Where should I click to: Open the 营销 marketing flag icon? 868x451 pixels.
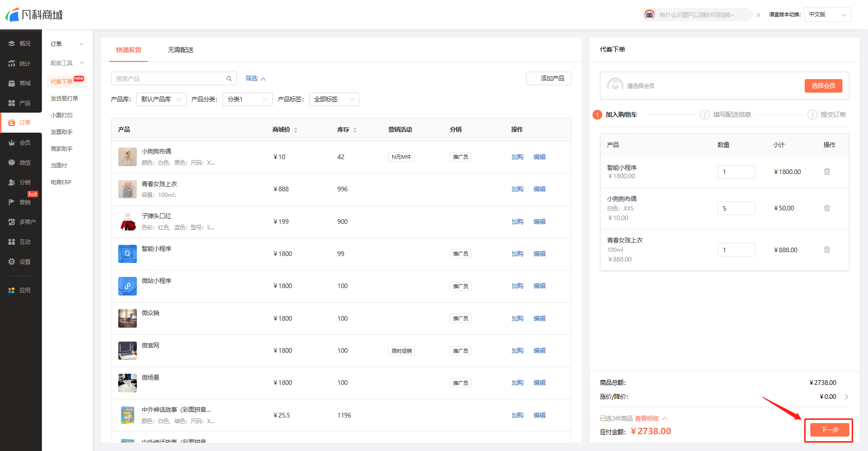[x=12, y=202]
